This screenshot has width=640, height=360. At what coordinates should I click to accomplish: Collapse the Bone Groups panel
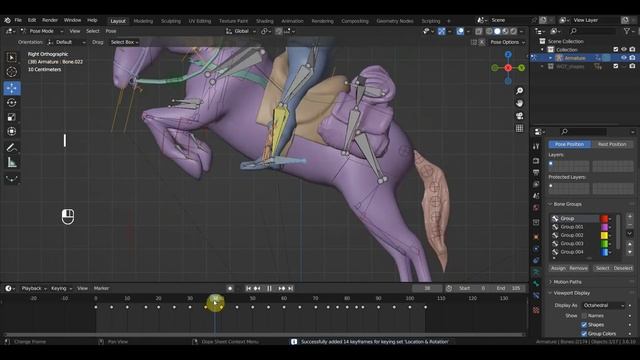point(567,204)
